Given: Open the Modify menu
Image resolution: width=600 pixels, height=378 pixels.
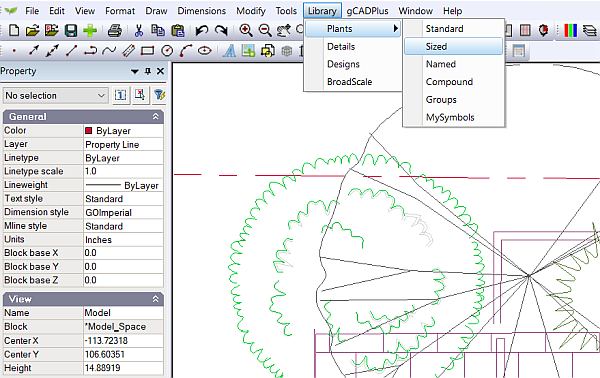Looking at the screenshot, I should click(x=251, y=11).
